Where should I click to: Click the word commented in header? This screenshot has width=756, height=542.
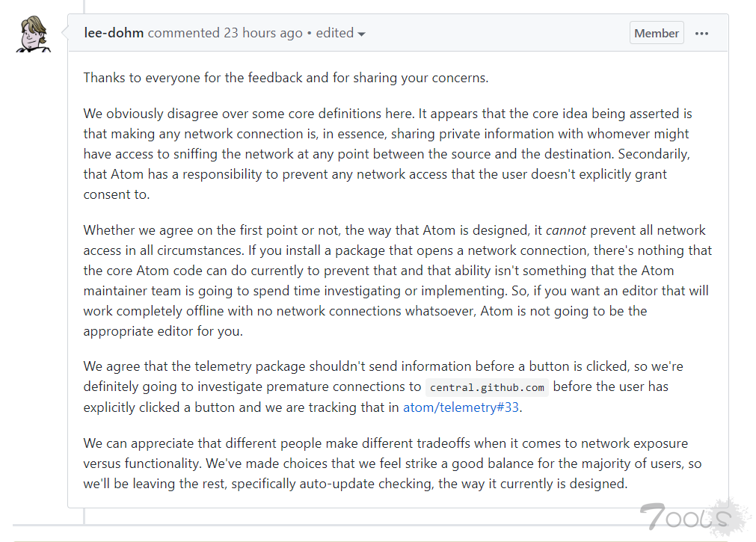(x=183, y=33)
